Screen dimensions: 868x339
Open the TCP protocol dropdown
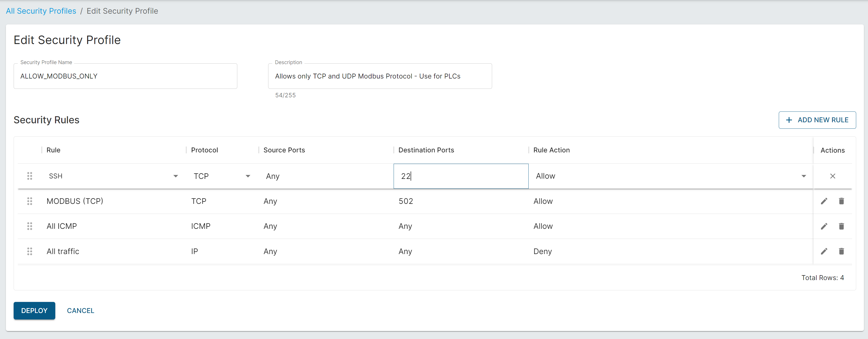click(x=248, y=176)
